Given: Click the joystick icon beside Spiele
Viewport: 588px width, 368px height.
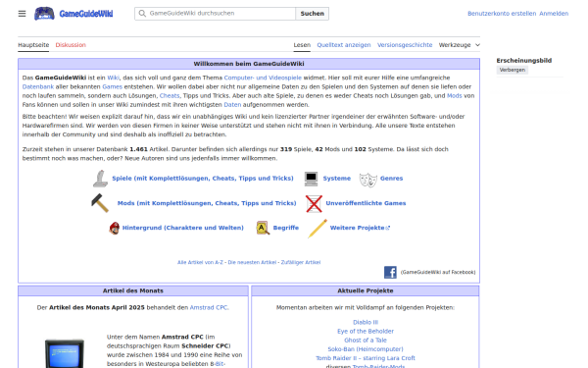Looking at the screenshot, I should [x=100, y=179].
